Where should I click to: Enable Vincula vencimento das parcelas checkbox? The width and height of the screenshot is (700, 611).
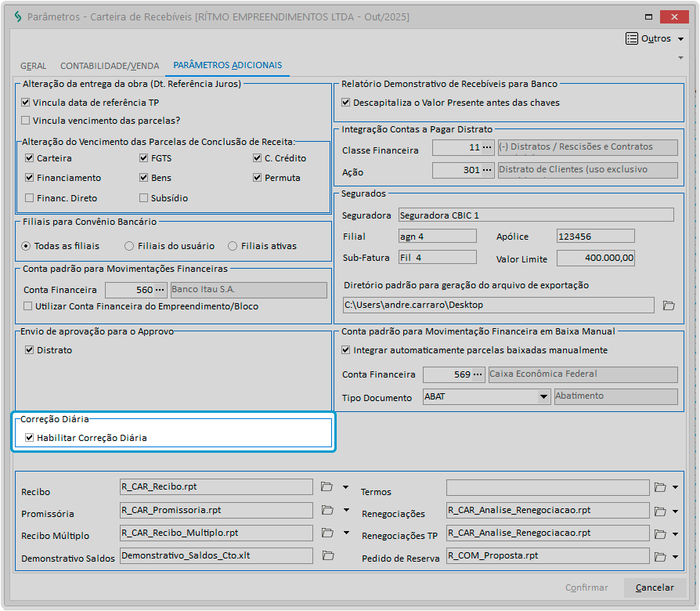pyautogui.click(x=26, y=121)
